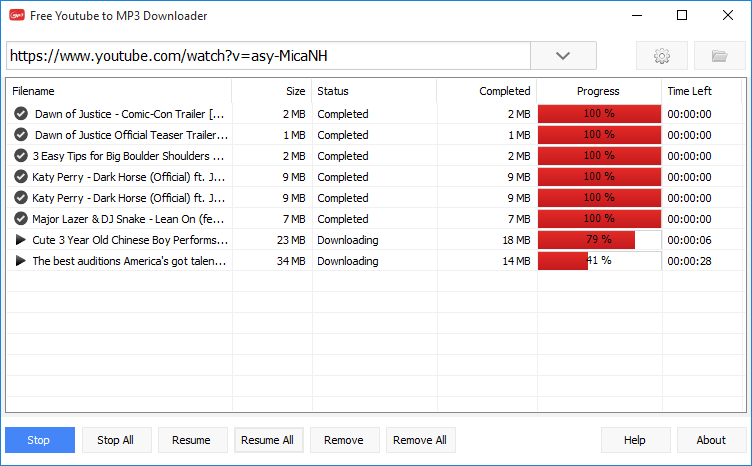Click the '34 MB' size cell
Screen dimensions: 752x466
[291, 261]
